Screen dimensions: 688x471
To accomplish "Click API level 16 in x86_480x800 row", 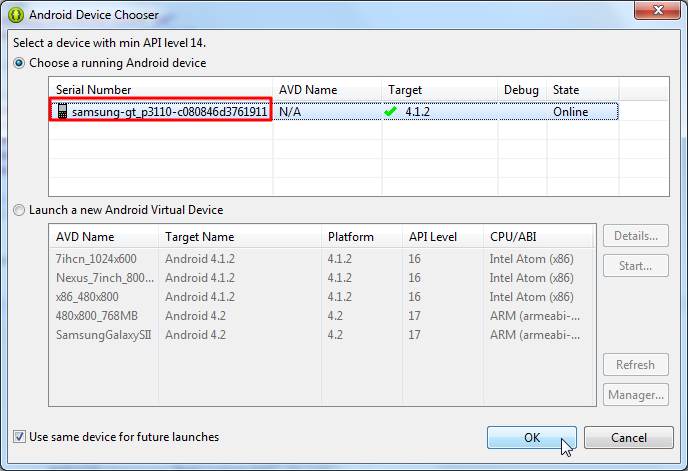I will 414,297.
